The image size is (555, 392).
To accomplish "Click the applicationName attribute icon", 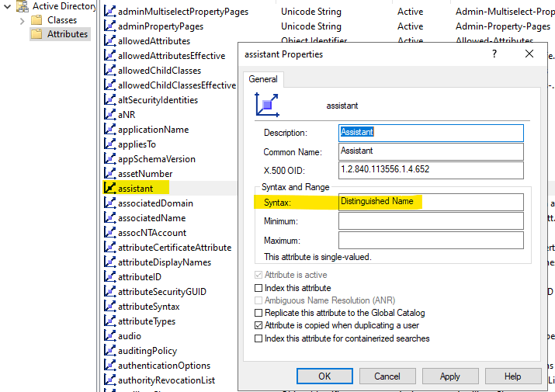I will coord(109,130).
